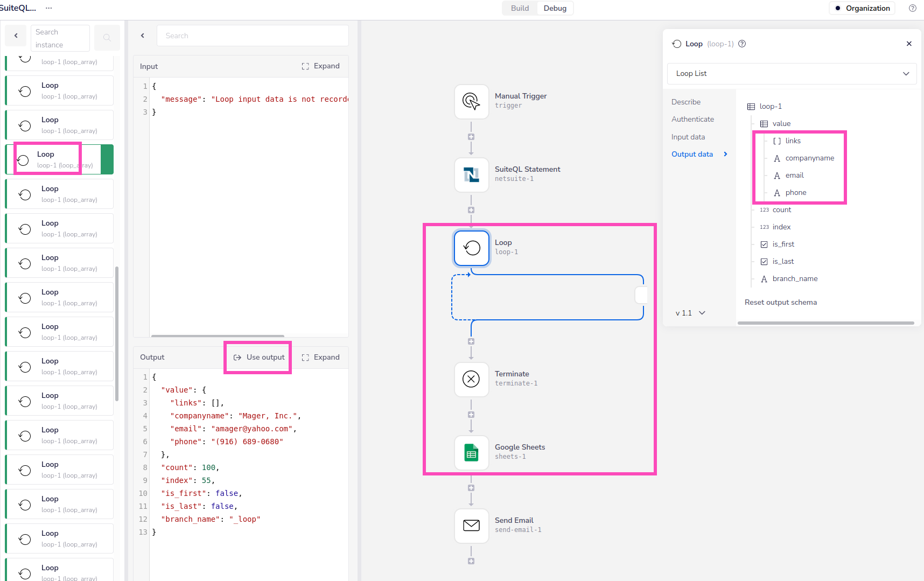Click the horizontal scrollbar under Input code
This screenshot has height=581, width=924.
pos(218,335)
